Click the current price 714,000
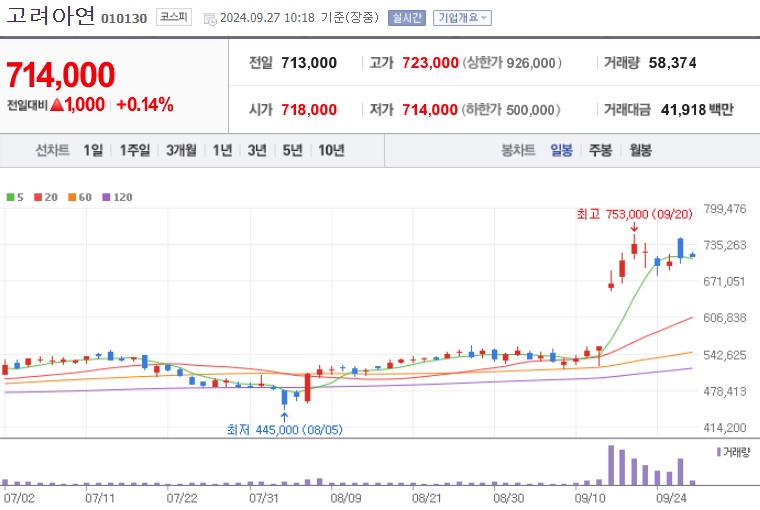Viewport: 760px width, 510px height. click(61, 75)
